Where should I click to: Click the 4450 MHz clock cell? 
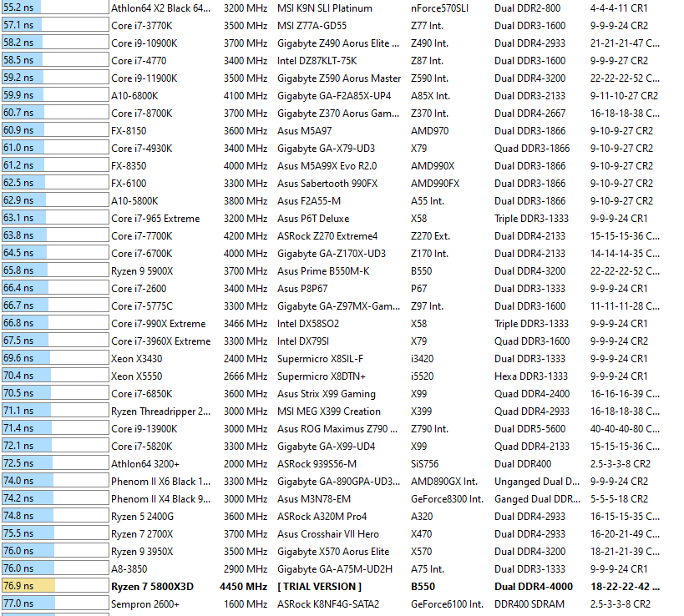pyautogui.click(x=243, y=587)
